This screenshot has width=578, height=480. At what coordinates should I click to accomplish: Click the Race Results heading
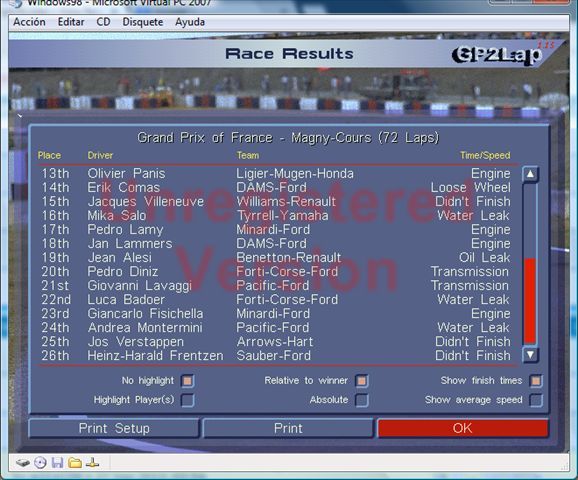[289, 54]
